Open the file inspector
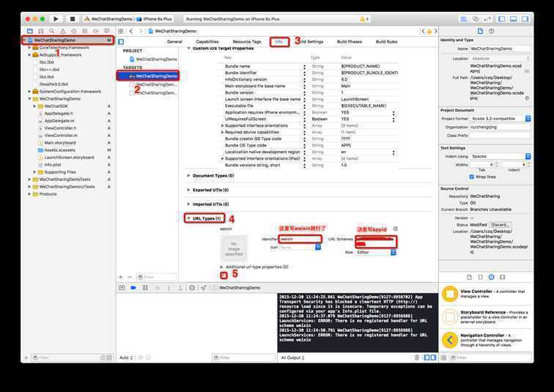Image resolution: width=554 pixels, height=392 pixels. (x=480, y=31)
